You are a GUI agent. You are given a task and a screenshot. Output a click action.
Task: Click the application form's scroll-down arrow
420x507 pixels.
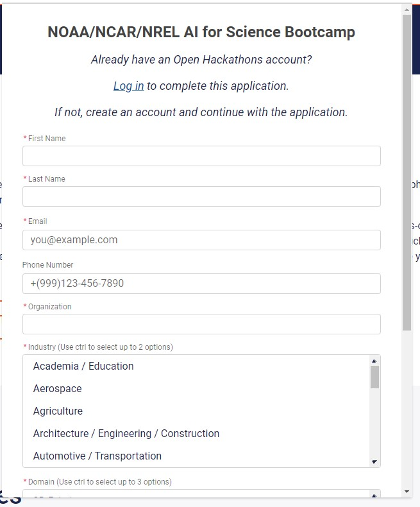(407, 491)
